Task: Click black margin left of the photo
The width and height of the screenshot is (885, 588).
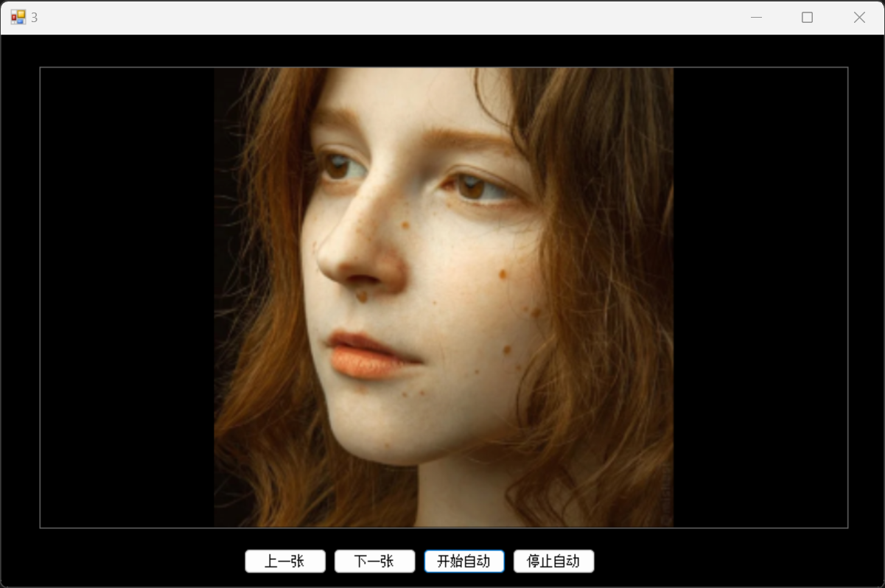Action: 125,297
